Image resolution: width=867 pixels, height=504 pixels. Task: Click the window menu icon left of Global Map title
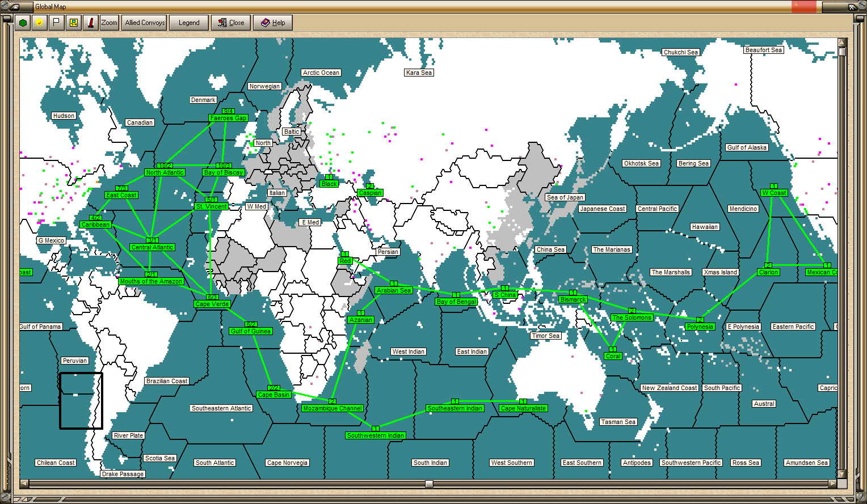(x=17, y=7)
